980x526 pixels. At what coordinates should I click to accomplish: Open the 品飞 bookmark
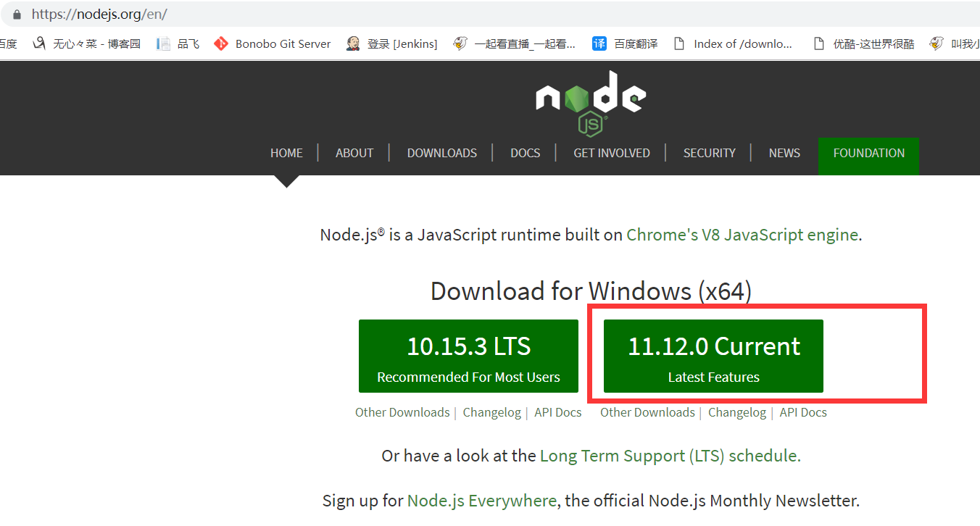tap(178, 43)
